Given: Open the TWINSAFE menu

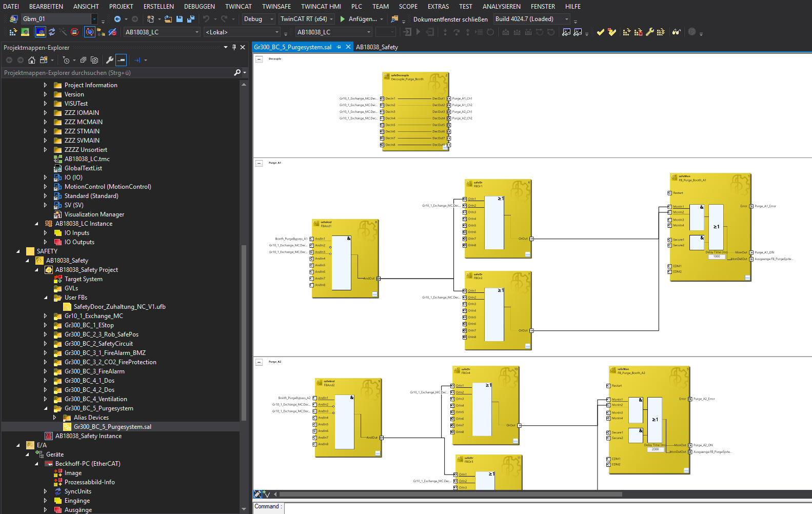Looking at the screenshot, I should tap(276, 6).
